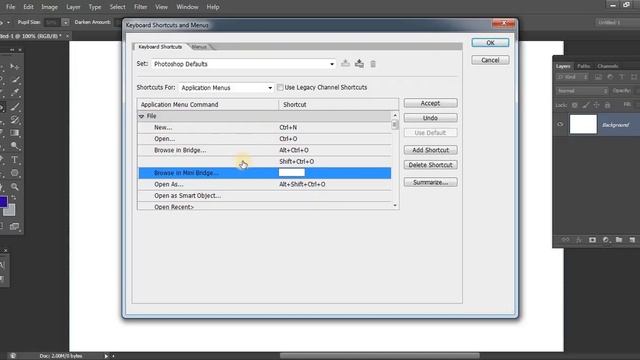The image size is (640, 360).
Task: Select the Eyedropper tool
Action: click(15, 93)
